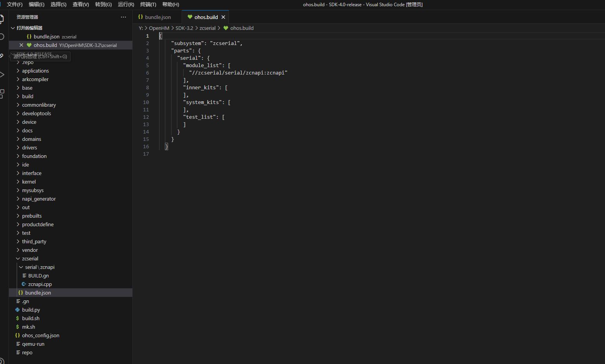Expand the build folder chevron
The image size is (605, 364).
tap(18, 96)
